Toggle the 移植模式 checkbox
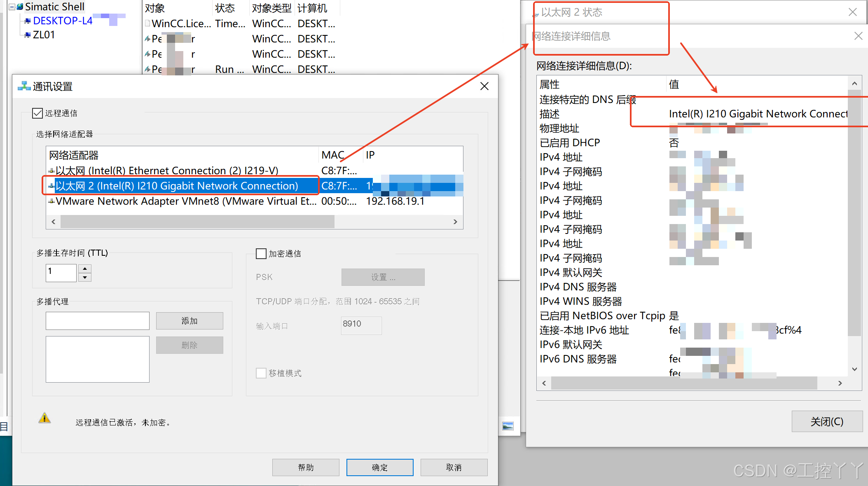This screenshot has width=868, height=486. click(x=261, y=373)
